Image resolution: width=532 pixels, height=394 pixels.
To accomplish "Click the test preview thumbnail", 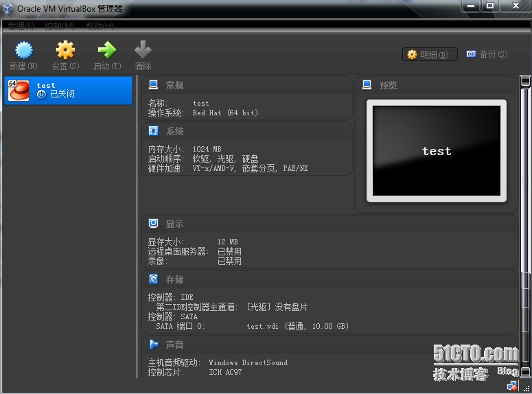I will (x=437, y=151).
